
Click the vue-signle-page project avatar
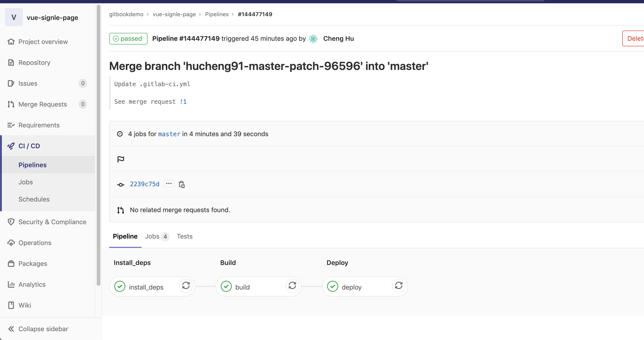(14, 17)
